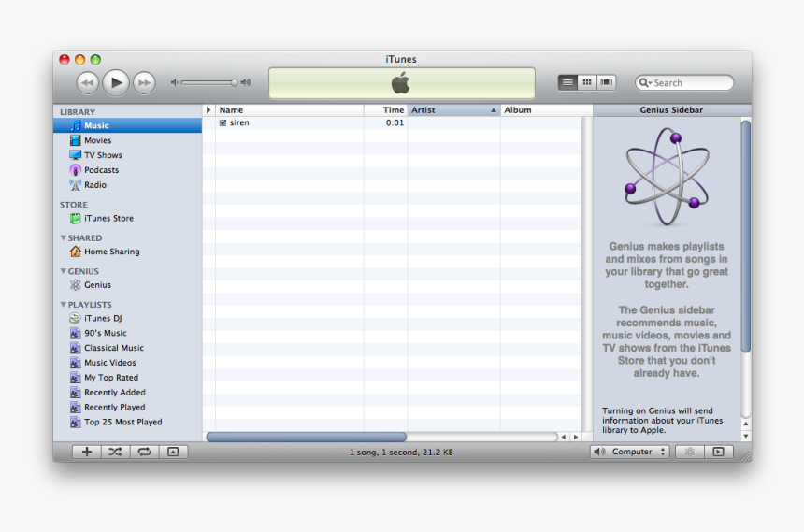Click the Artist sort direction arrow
The width and height of the screenshot is (804, 532).
click(494, 110)
